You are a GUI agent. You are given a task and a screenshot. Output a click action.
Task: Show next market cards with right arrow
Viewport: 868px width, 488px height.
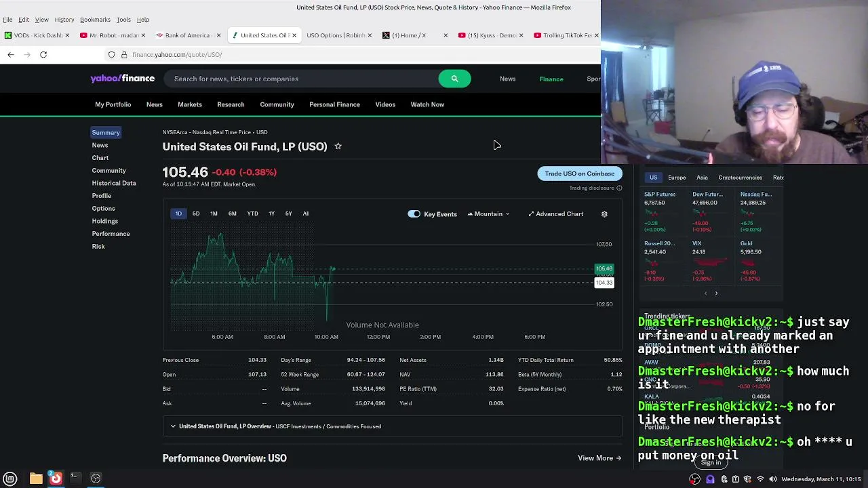click(716, 293)
